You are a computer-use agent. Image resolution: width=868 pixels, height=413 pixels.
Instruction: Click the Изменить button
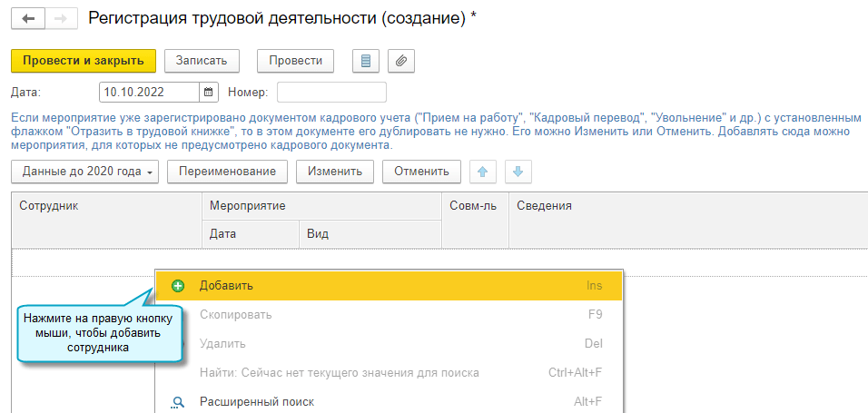(x=335, y=172)
